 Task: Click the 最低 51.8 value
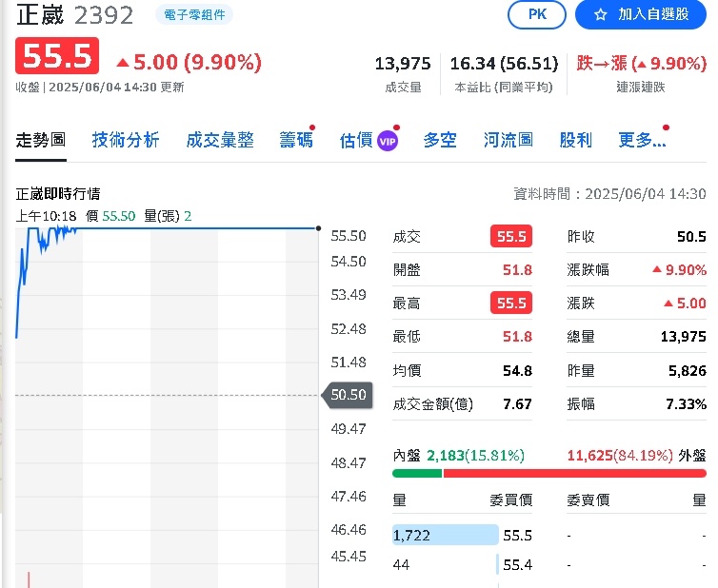coord(517,337)
